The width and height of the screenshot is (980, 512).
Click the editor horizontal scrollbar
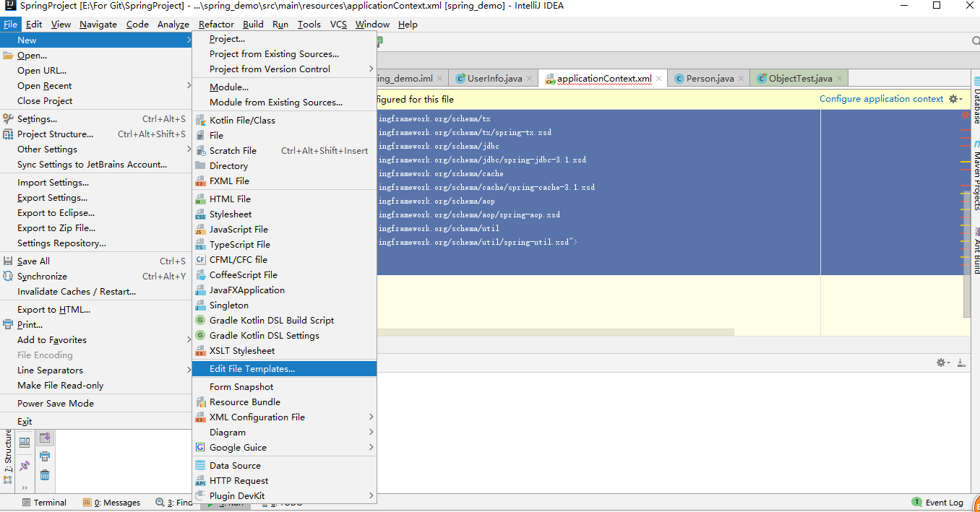pyautogui.click(x=555, y=332)
